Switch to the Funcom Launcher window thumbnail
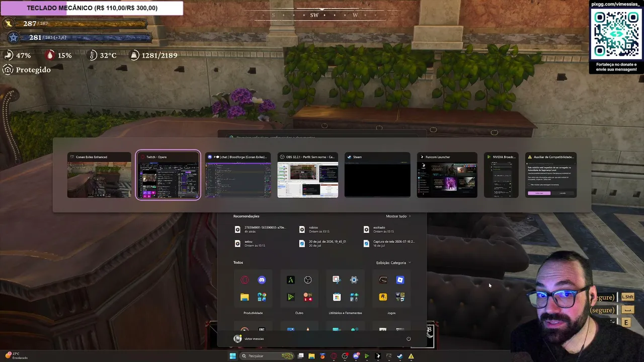The image size is (644, 362). point(447,175)
